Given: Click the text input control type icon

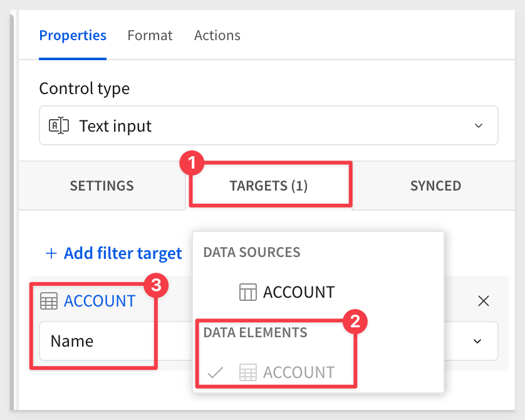Looking at the screenshot, I should 59,125.
